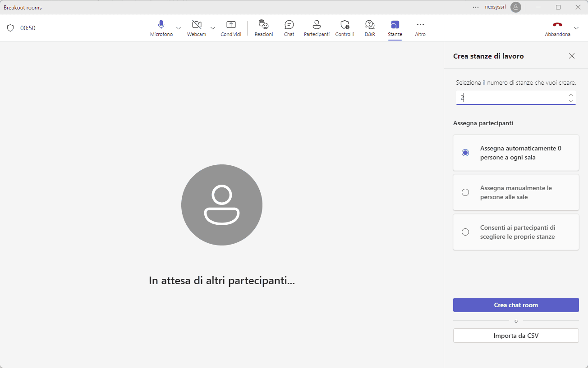Click Abbandona to leave meeting
The width and height of the screenshot is (588, 368).
pos(557,28)
